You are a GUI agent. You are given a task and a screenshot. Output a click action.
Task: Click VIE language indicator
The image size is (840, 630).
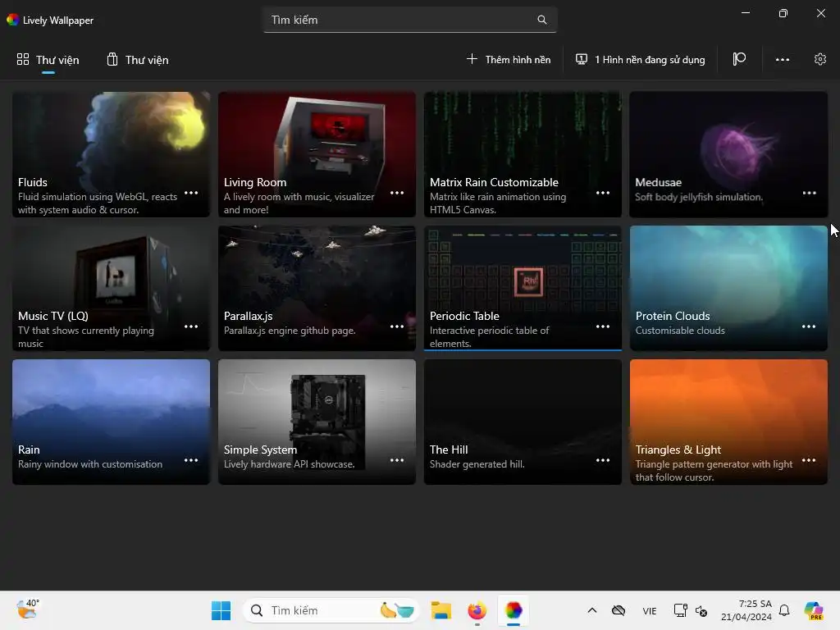(x=650, y=610)
